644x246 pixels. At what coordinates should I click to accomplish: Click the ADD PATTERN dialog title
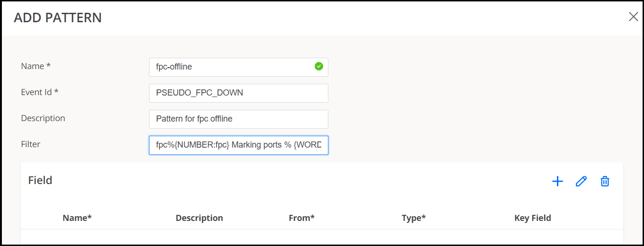[x=58, y=18]
